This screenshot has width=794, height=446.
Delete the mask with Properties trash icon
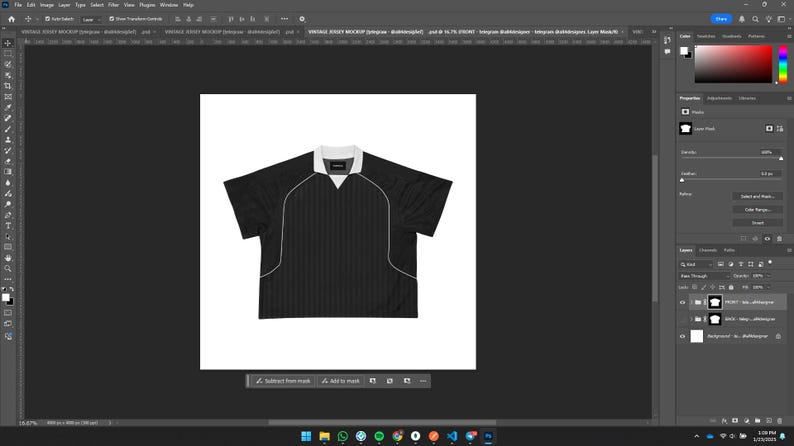point(779,238)
